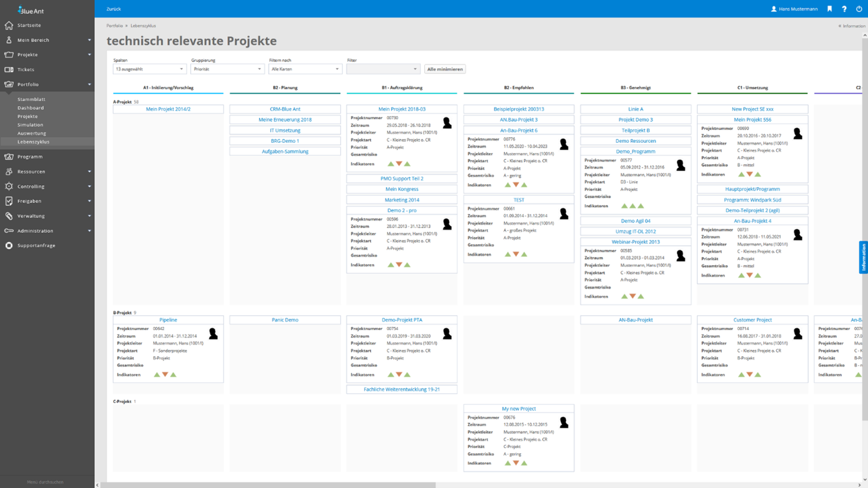This screenshot has height=488, width=868.
Task: Open the Filtern nach dropdown
Action: point(305,69)
